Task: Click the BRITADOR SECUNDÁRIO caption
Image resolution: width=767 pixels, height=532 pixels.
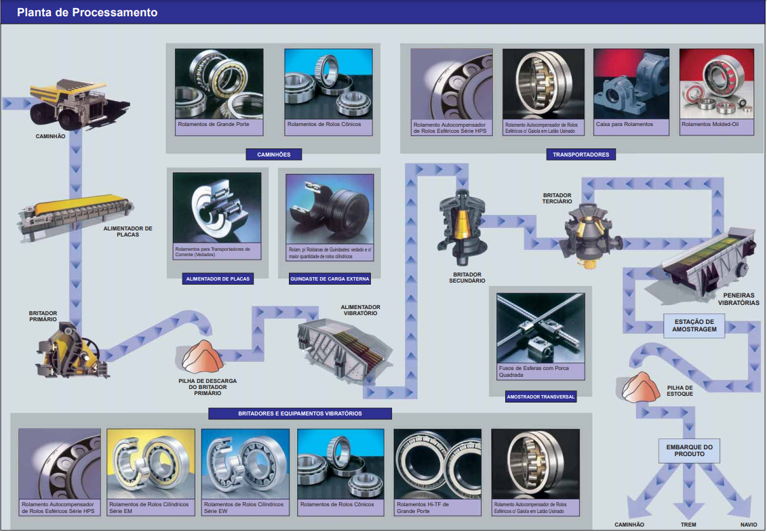Action: coord(467,278)
